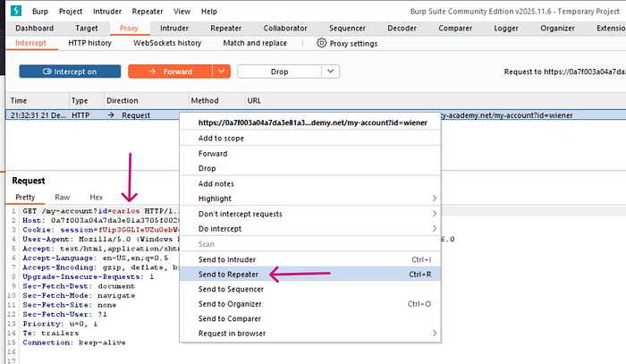This screenshot has width=626, height=364.
Task: Switch to the Comparer tab
Action: coord(455,29)
